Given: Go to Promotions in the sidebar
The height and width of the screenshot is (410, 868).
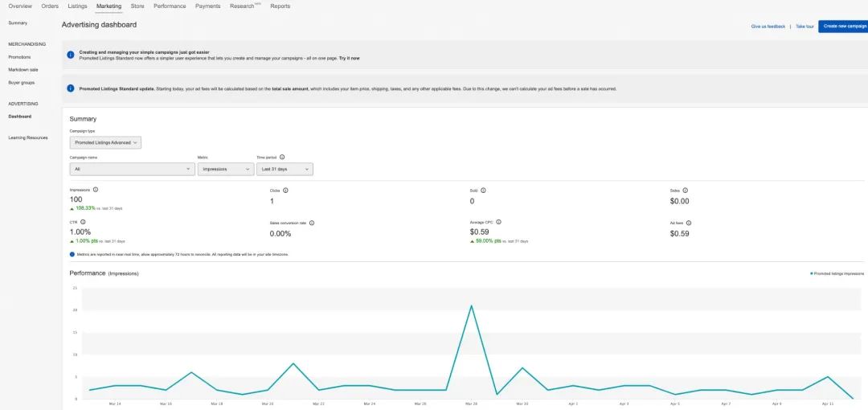Looking at the screenshot, I should [20, 57].
